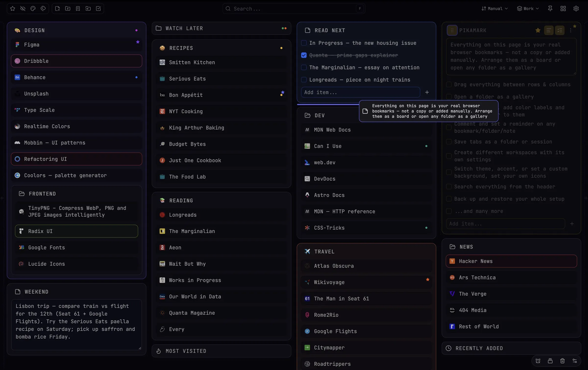Viewport: 588px width, 370px height.
Task: Click the plus icon next to Read Next input
Action: point(427,92)
